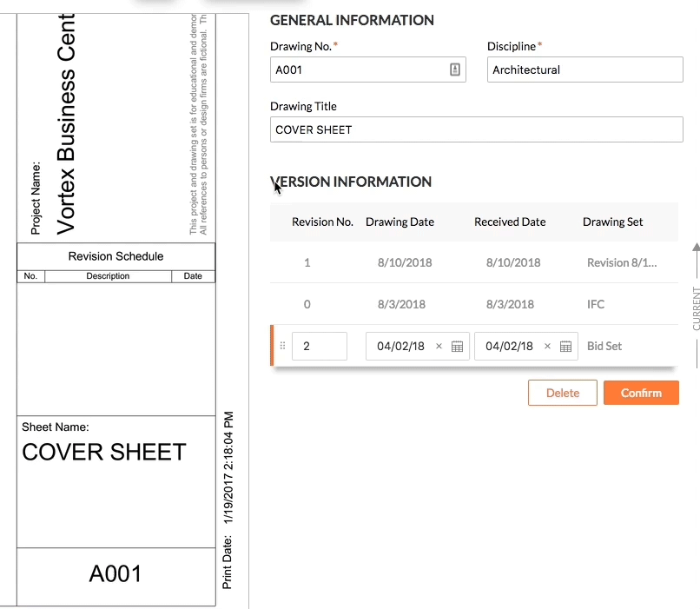Click the Drawing Date text 04/02/18
Image resolution: width=700 pixels, height=609 pixels.
400,346
